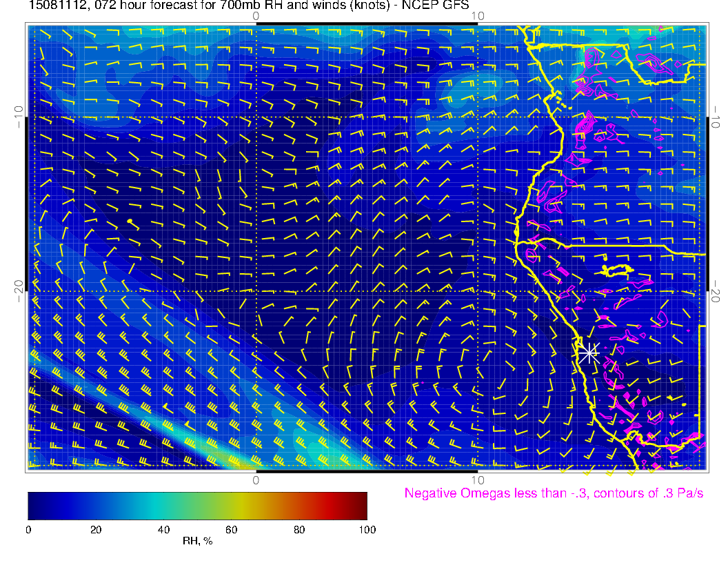Click the dark blue start of the colorbar
Viewport: 728px width, 563px height.
click(x=34, y=505)
